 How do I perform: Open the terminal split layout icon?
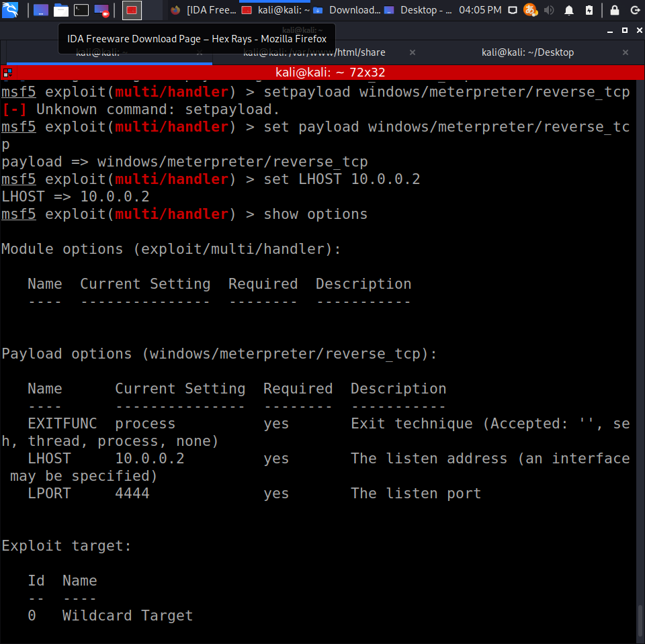(7, 73)
